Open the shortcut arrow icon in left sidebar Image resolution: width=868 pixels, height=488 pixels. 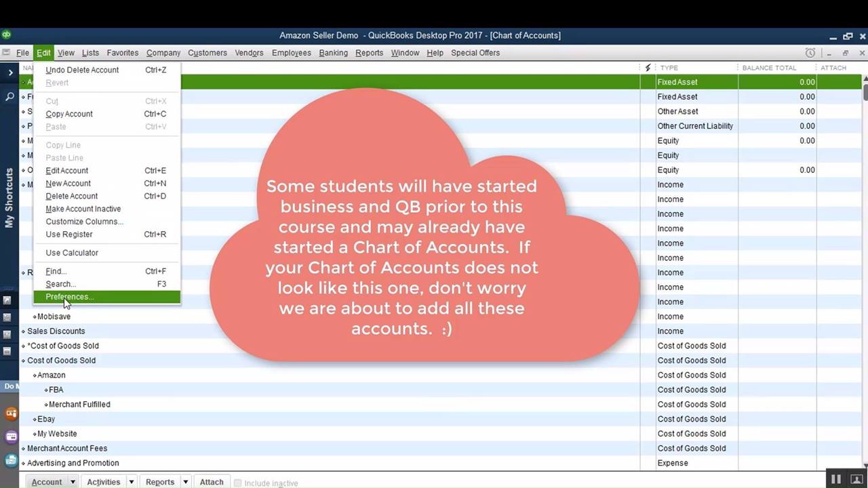pyautogui.click(x=7, y=300)
